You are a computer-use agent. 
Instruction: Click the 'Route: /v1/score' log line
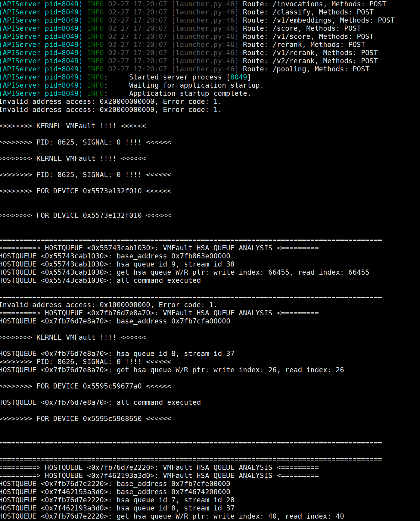coord(186,36)
